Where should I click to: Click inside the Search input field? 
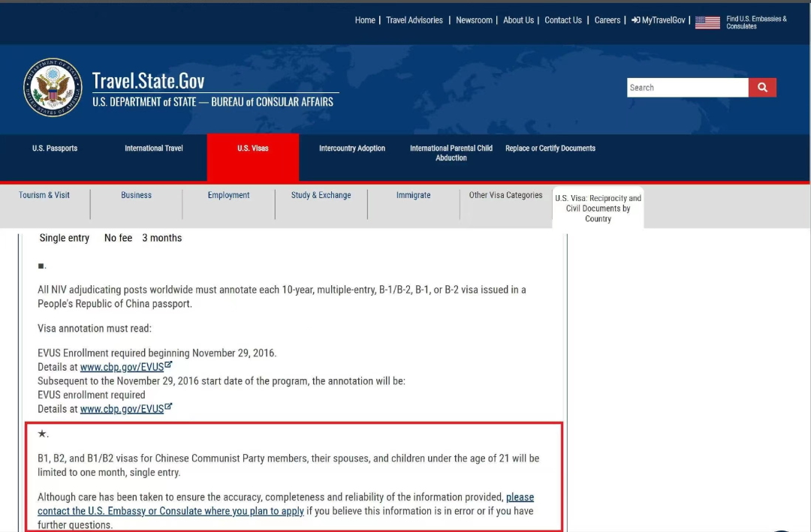click(687, 88)
